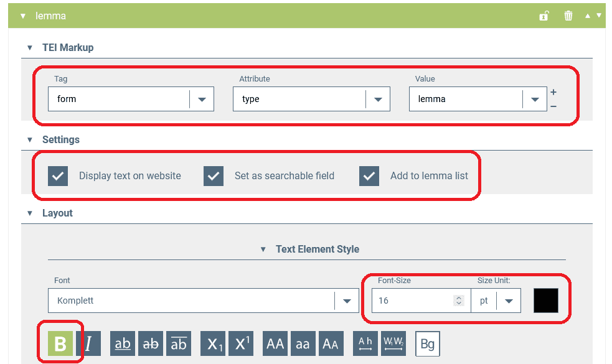Open the Font dropdown showing Komplett
The height and width of the screenshot is (364, 612).
tap(346, 301)
